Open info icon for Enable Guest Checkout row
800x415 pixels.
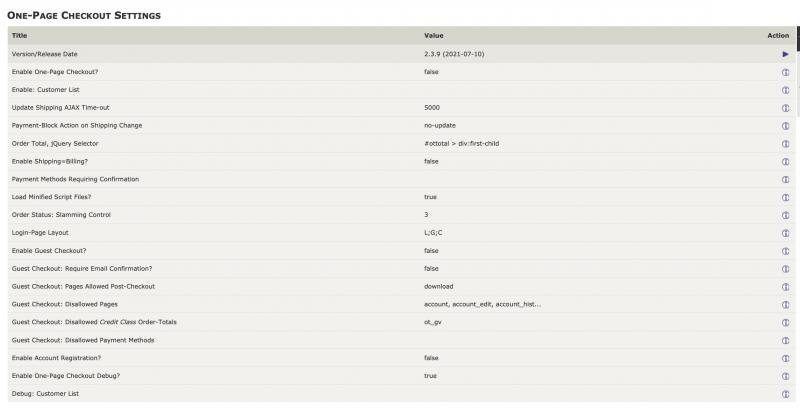coord(785,251)
